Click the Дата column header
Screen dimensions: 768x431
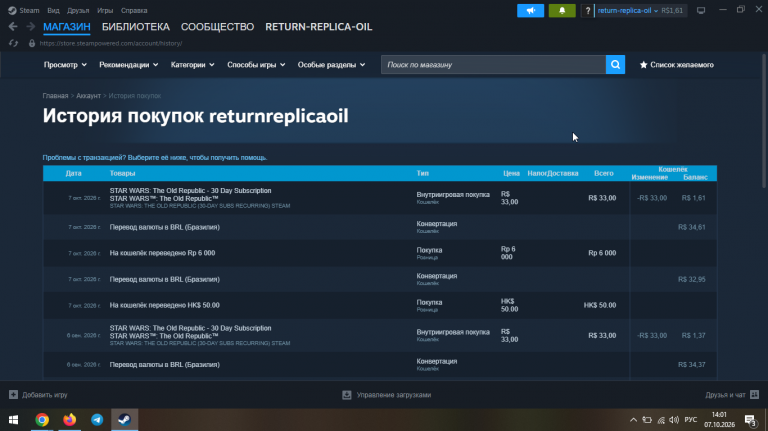(73, 173)
